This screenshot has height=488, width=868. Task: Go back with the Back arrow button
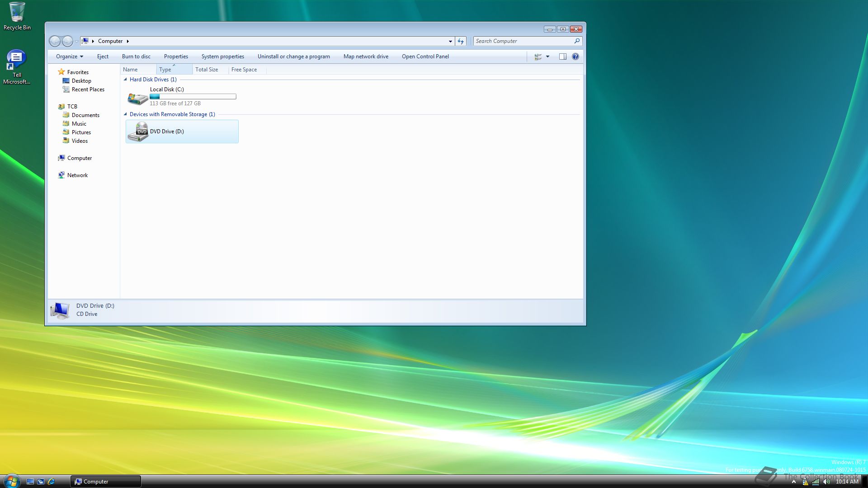point(55,41)
